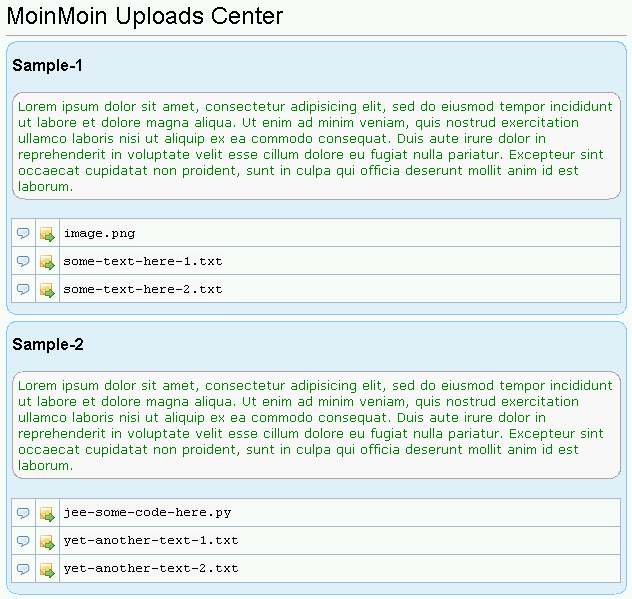This screenshot has width=632, height=599.
Task: Click the Sample-1 section heading
Action: [x=48, y=66]
